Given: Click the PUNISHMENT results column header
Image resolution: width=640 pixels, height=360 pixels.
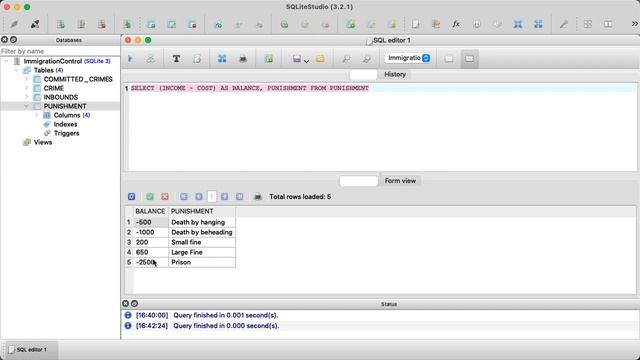Looking at the screenshot, I should tap(202, 211).
